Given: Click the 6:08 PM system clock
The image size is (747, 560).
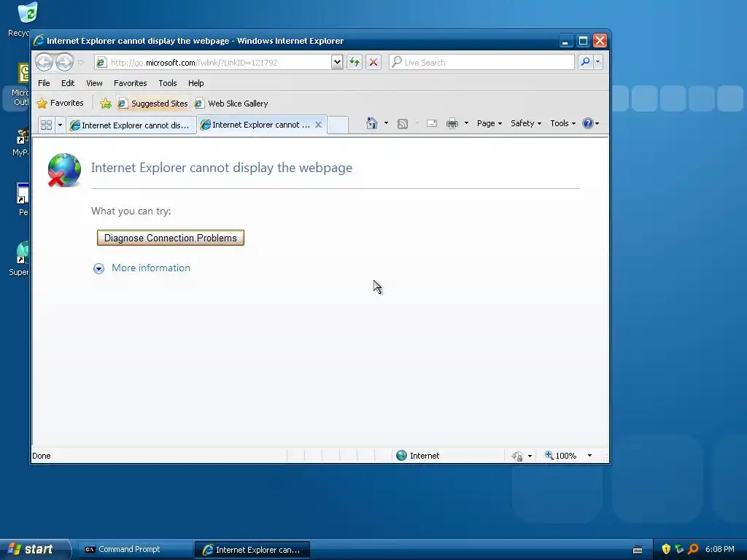Looking at the screenshot, I should click(720, 549).
